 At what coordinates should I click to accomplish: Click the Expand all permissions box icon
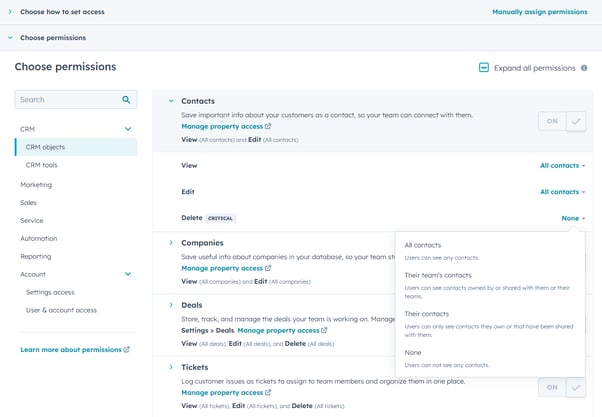click(484, 68)
